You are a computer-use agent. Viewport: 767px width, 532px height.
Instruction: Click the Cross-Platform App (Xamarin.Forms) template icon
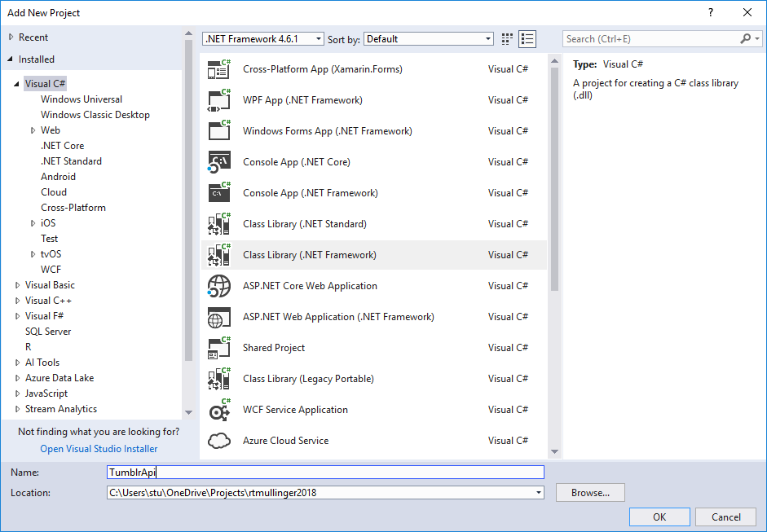(x=218, y=69)
